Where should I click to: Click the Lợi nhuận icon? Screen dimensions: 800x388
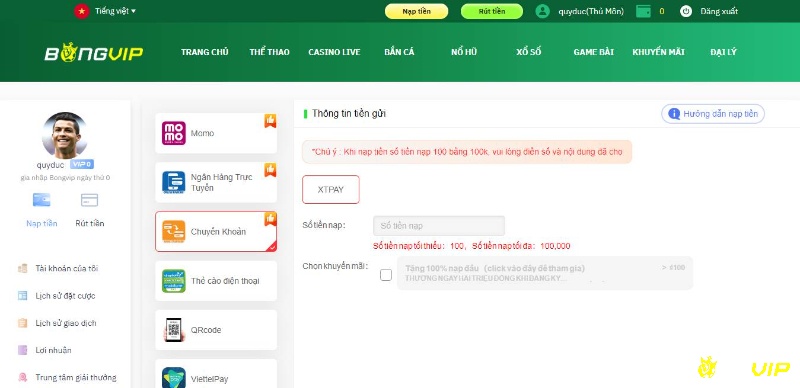point(22,350)
